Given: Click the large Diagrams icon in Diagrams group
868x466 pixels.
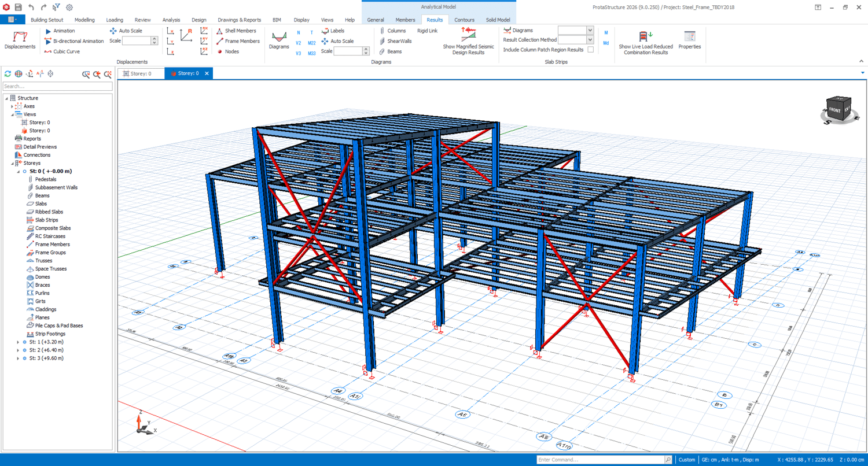Looking at the screenshot, I should tap(279, 40).
